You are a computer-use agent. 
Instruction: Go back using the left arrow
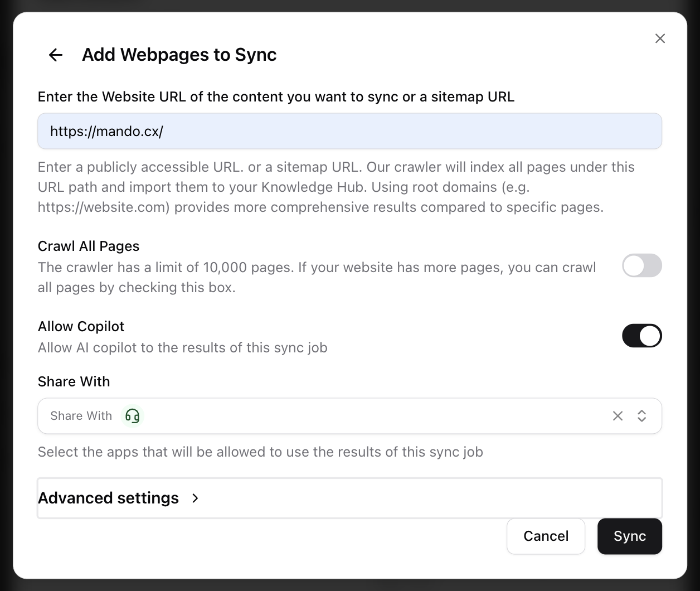tap(56, 55)
